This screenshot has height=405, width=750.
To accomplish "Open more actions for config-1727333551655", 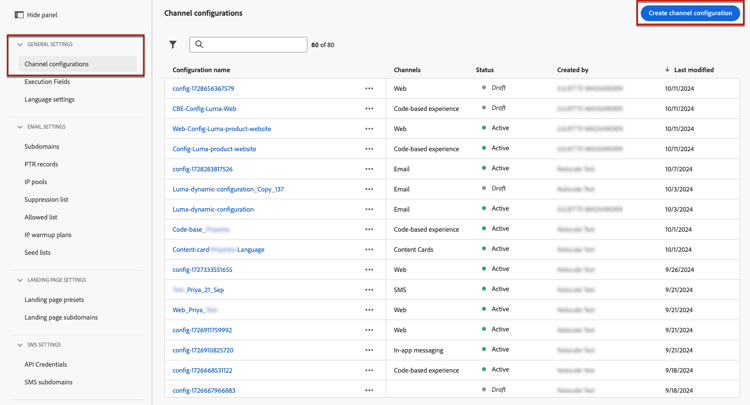I will coord(369,269).
